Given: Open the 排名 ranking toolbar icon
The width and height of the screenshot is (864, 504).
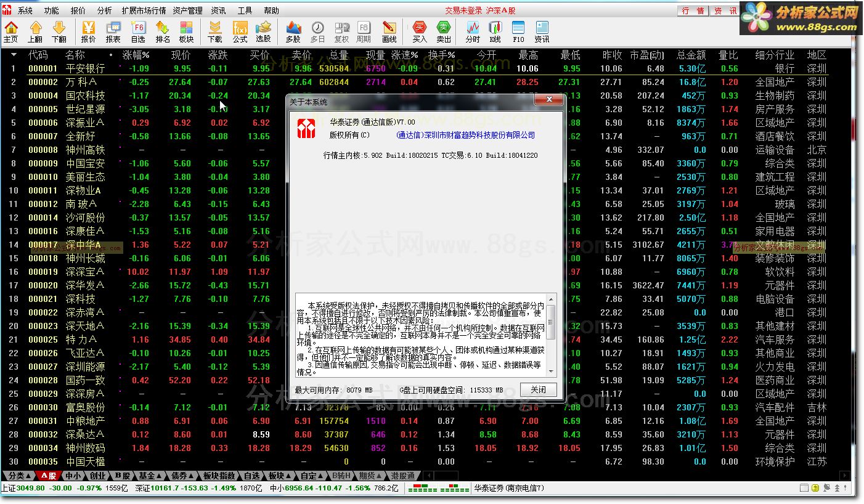Looking at the screenshot, I should [x=163, y=32].
